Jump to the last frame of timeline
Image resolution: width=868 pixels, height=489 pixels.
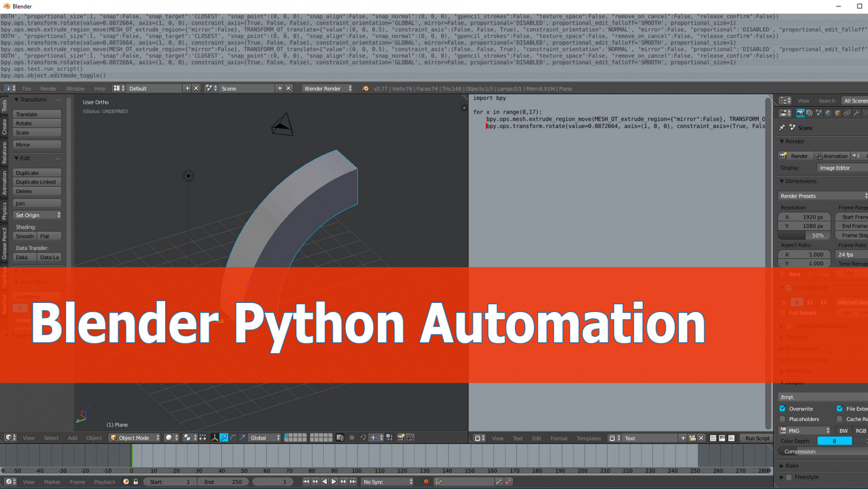353,482
